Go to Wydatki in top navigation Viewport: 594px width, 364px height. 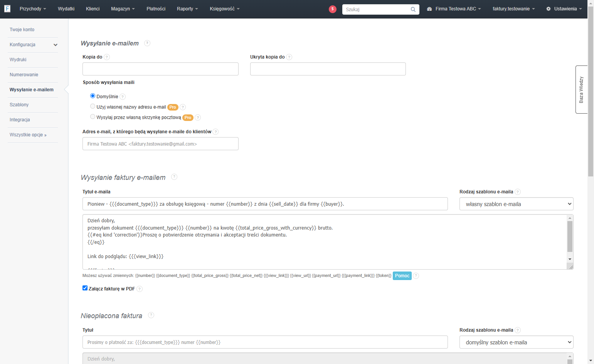(x=66, y=9)
